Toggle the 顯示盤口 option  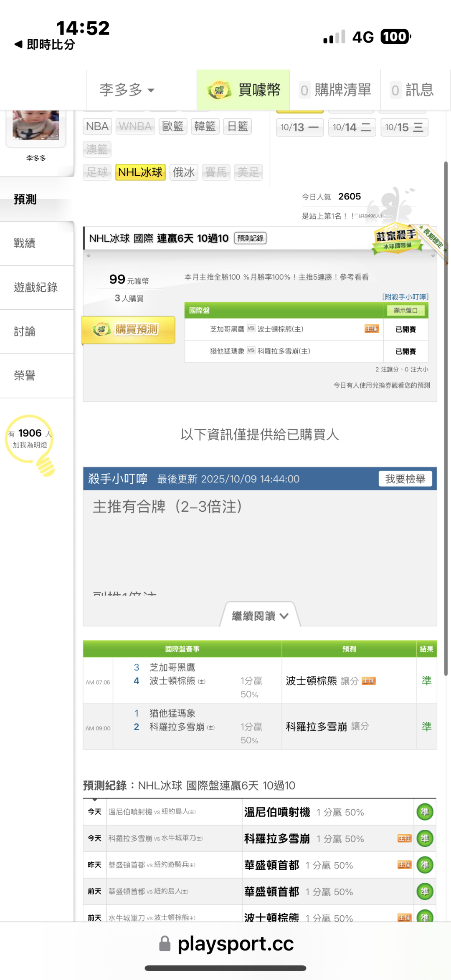tap(405, 311)
